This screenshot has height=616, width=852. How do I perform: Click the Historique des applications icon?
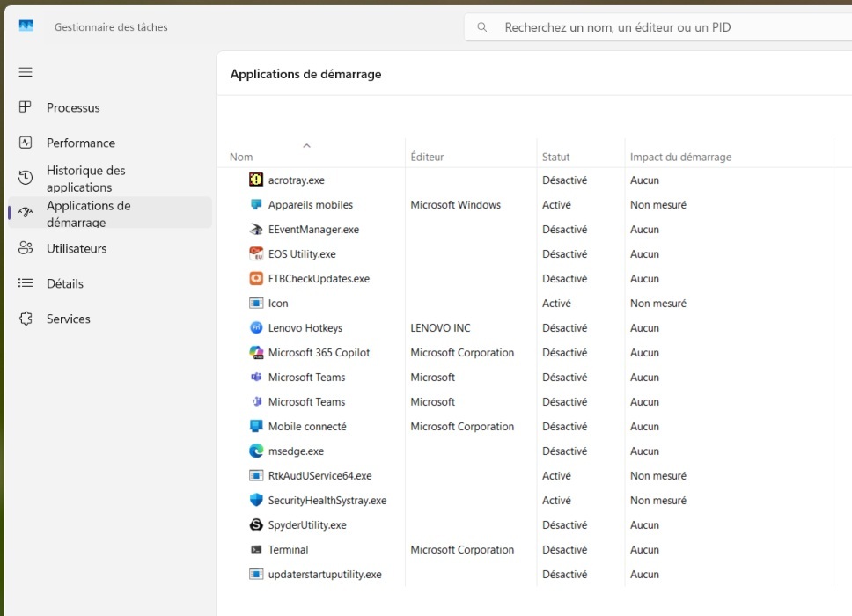(26, 178)
